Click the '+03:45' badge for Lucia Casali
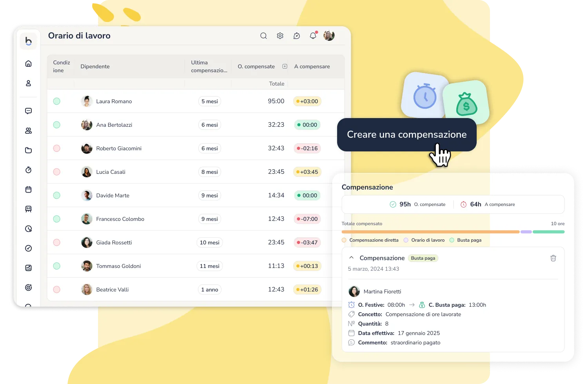588x384 pixels. [x=307, y=172]
